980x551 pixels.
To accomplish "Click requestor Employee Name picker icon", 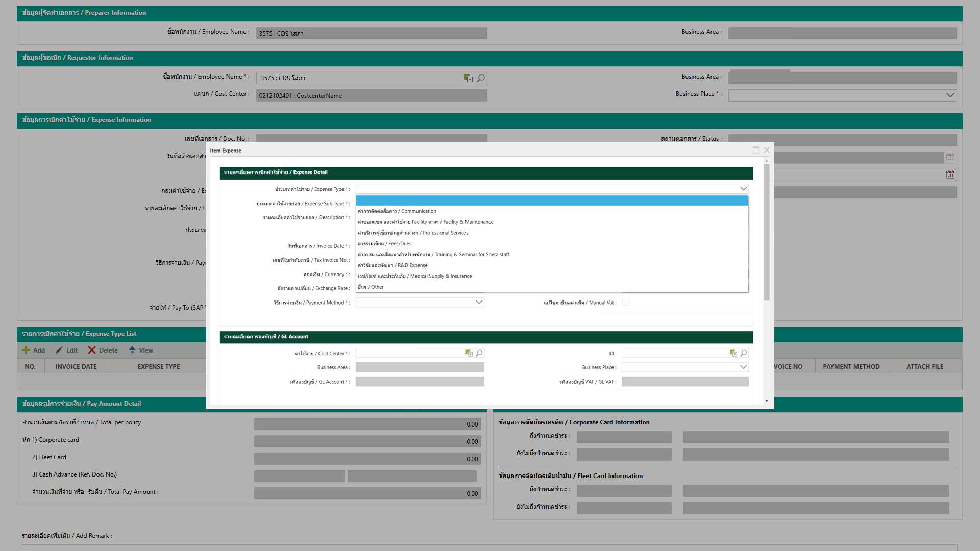I will [469, 78].
